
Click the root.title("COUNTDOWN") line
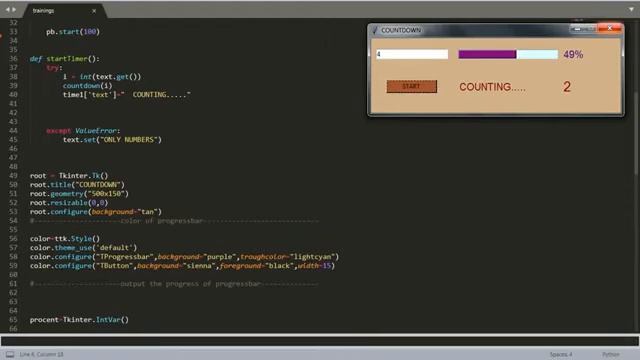point(77,184)
